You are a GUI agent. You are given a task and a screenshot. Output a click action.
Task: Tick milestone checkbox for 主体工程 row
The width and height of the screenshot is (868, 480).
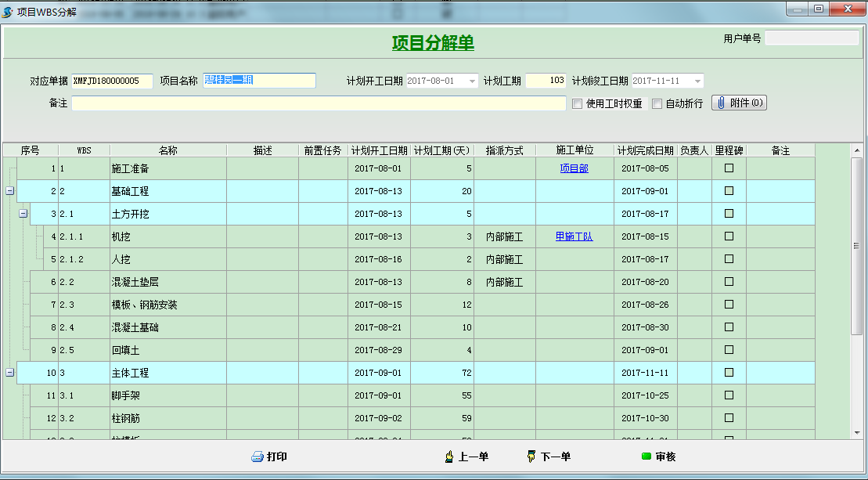[x=729, y=373]
